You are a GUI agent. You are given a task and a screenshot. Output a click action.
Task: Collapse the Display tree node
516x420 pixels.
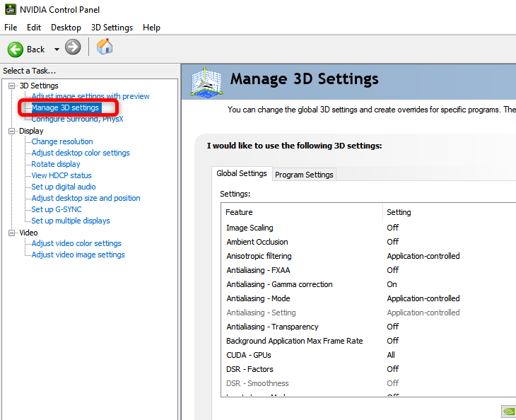coord(12,131)
